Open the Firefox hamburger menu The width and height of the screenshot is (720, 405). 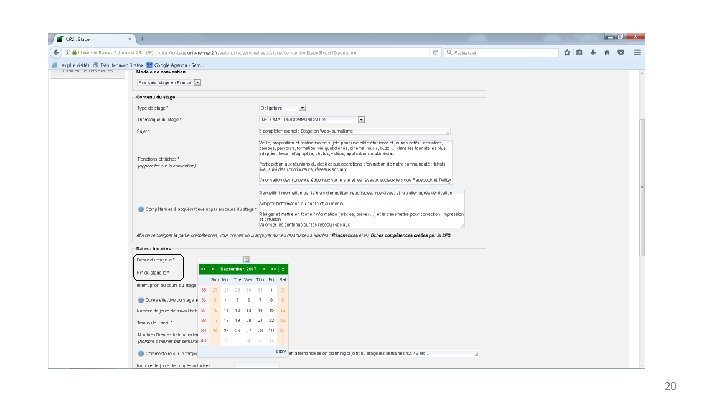637,52
